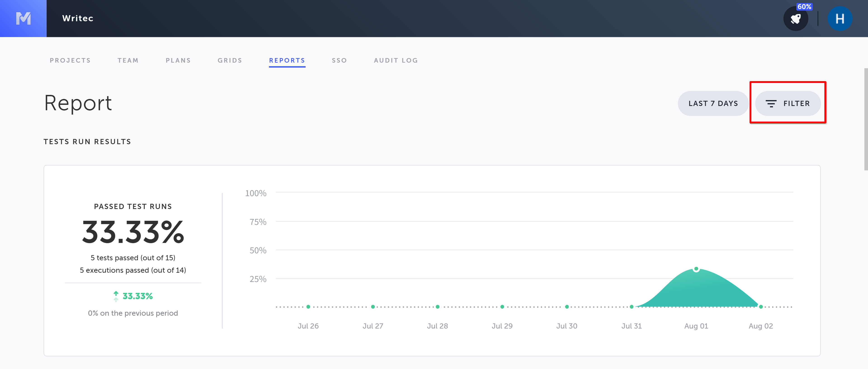Screen dimensions: 868x369
Task: Click the filter lines icon
Action: tap(771, 103)
